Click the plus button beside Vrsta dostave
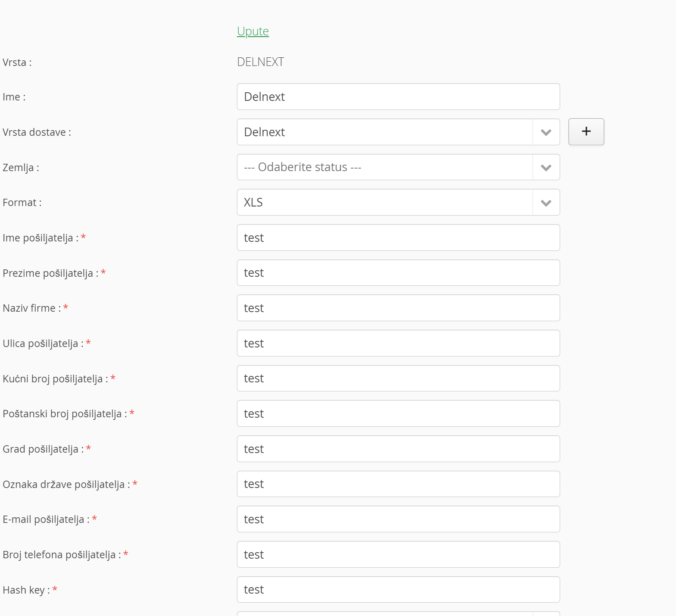The height and width of the screenshot is (616, 676). pos(586,132)
